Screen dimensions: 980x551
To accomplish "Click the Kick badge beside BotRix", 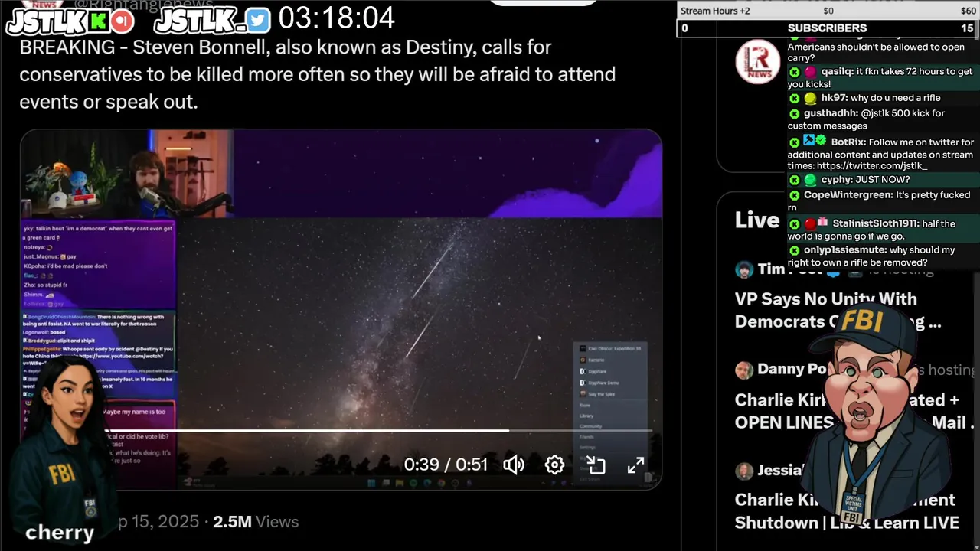I will click(x=794, y=142).
